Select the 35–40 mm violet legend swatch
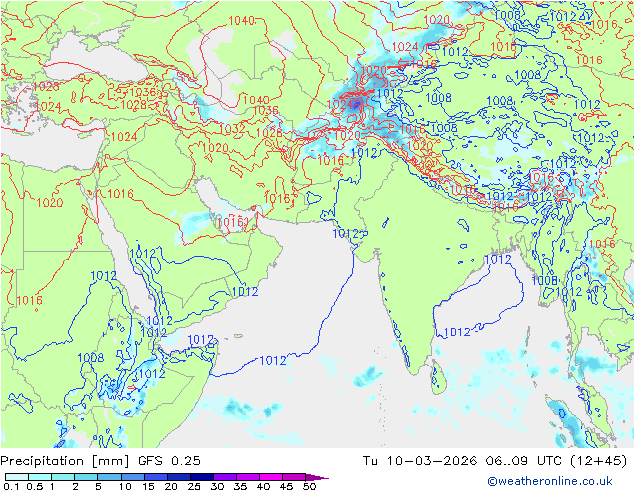This screenshot has width=634, height=490. pyautogui.click(x=247, y=477)
